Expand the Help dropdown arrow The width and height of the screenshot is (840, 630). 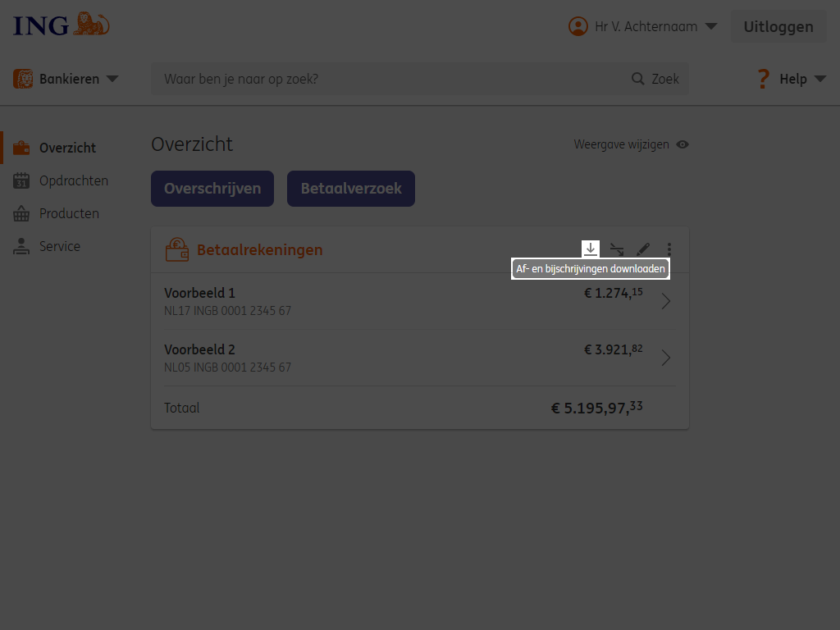pos(820,79)
